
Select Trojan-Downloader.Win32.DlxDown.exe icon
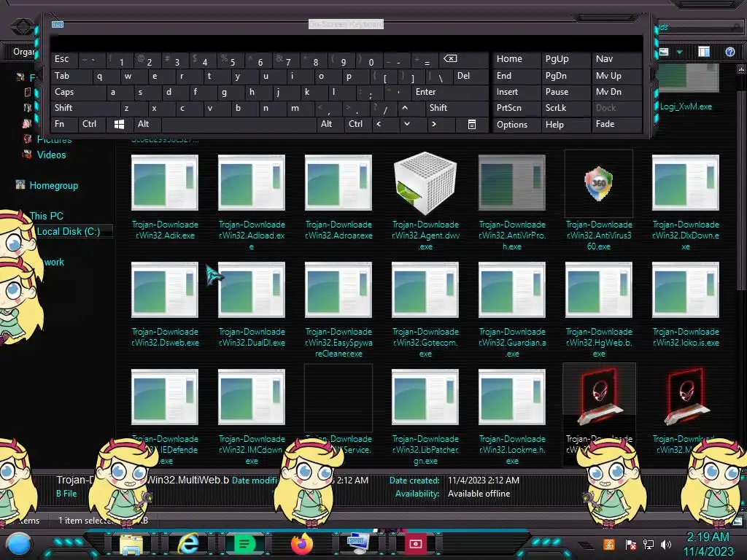[686, 182]
